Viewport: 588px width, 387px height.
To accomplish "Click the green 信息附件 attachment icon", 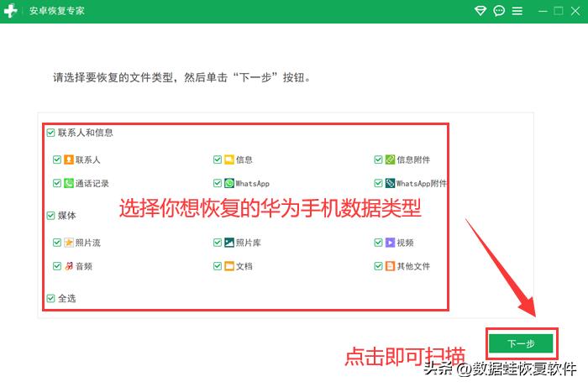I will coord(390,160).
